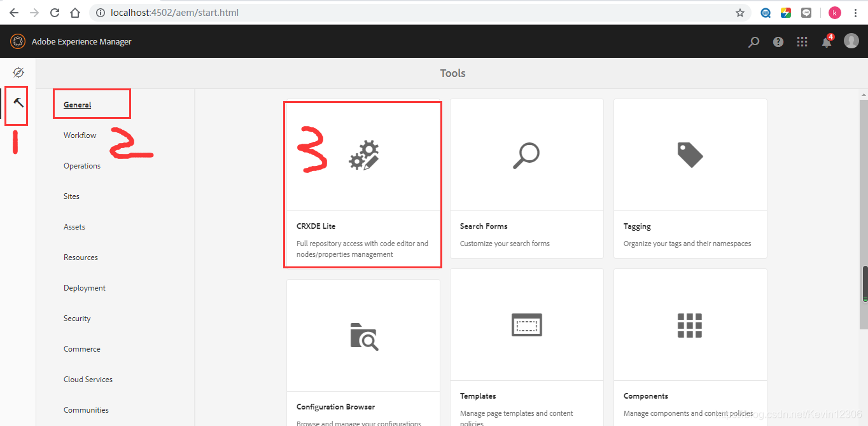Go back with the browser back arrow
The width and height of the screenshot is (868, 426).
13,12
